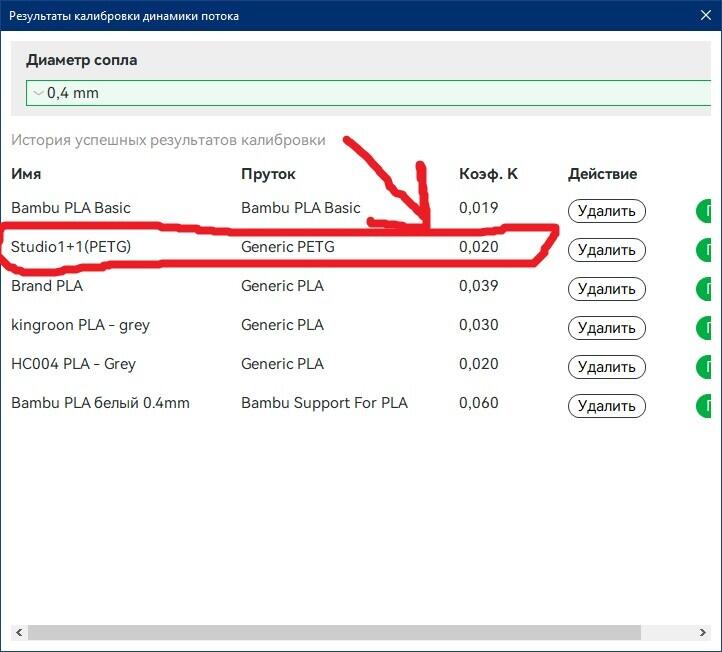Click the Действие column header
Viewport: 722px width, 652px height.
602,174
